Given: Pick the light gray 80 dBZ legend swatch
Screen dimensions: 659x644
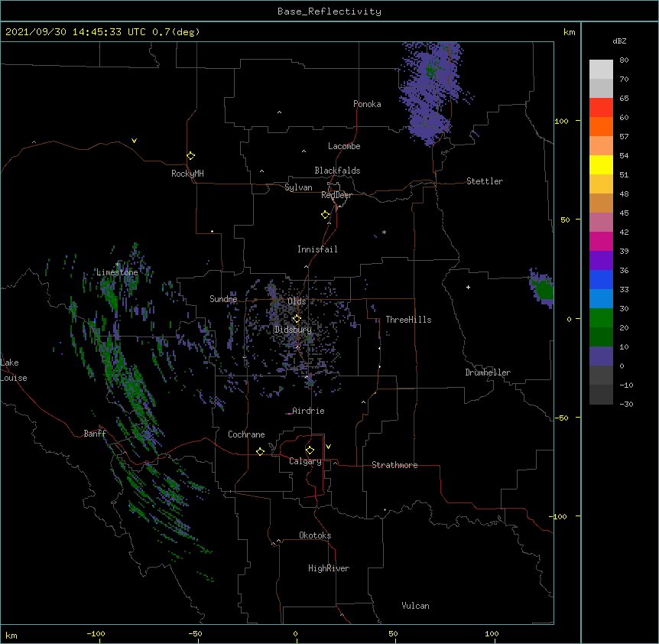Looking at the screenshot, I should click(601, 70).
